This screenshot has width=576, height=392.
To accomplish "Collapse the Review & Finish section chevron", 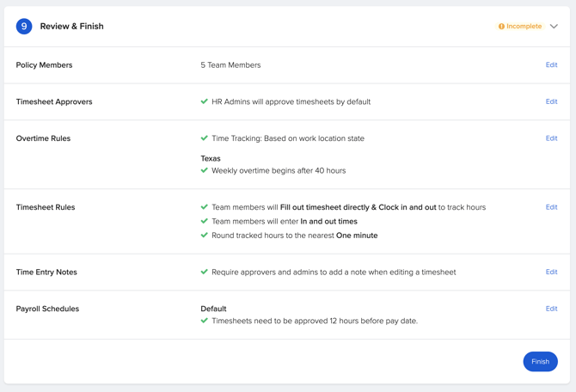I will click(x=554, y=27).
